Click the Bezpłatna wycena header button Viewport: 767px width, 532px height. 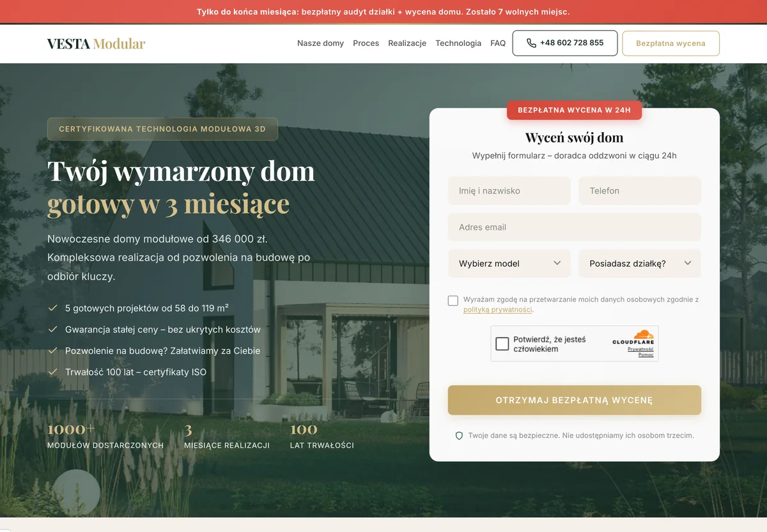point(670,43)
